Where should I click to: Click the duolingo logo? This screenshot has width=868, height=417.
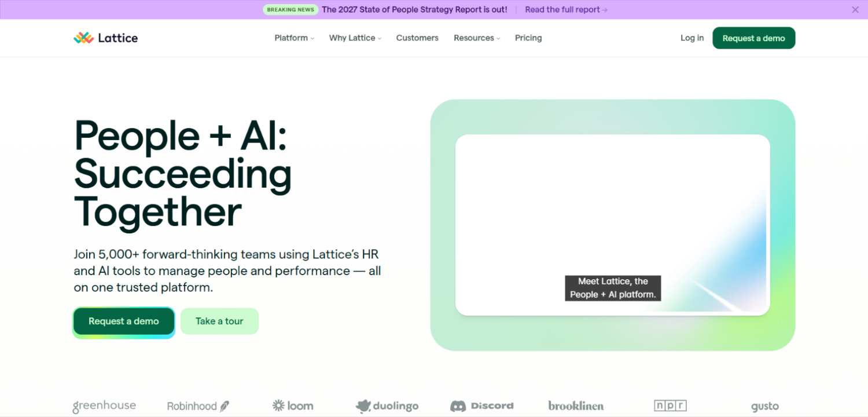click(x=387, y=406)
